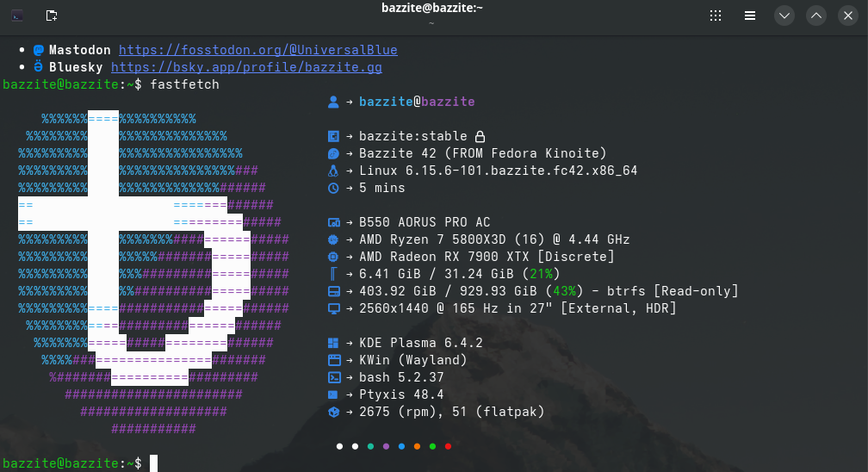Click the 'B550 AORUS PRO AC' text
This screenshot has width=868, height=472.
(425, 222)
